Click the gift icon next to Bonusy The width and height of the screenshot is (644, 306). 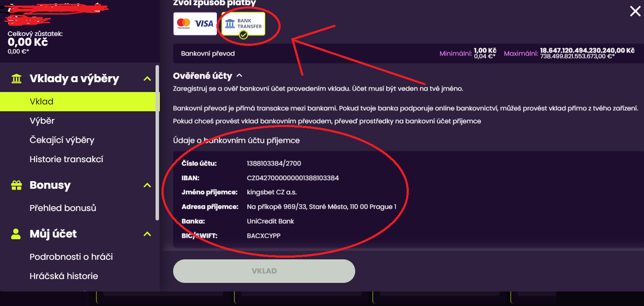pyautogui.click(x=16, y=185)
